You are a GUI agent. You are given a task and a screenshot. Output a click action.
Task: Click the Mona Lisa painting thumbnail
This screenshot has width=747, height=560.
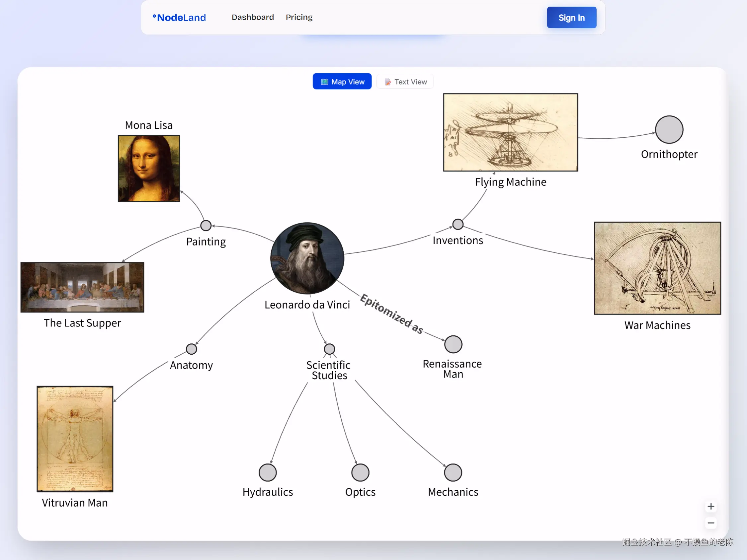click(x=149, y=169)
